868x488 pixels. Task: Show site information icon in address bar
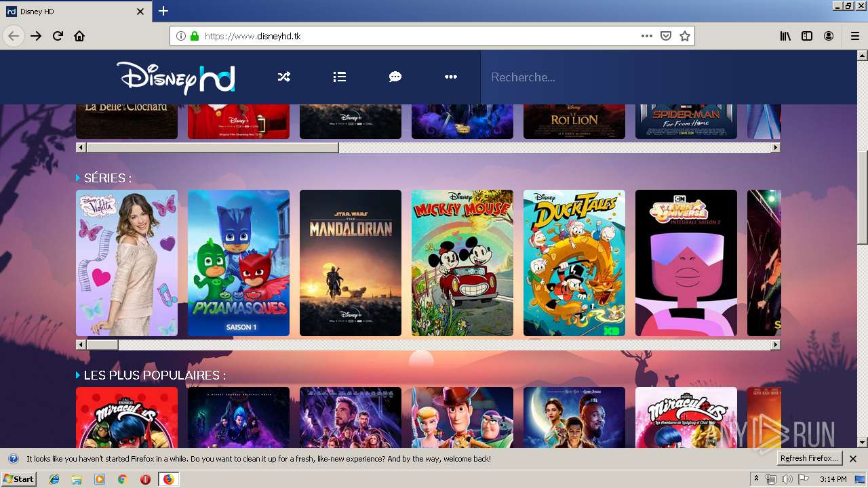coord(181,36)
